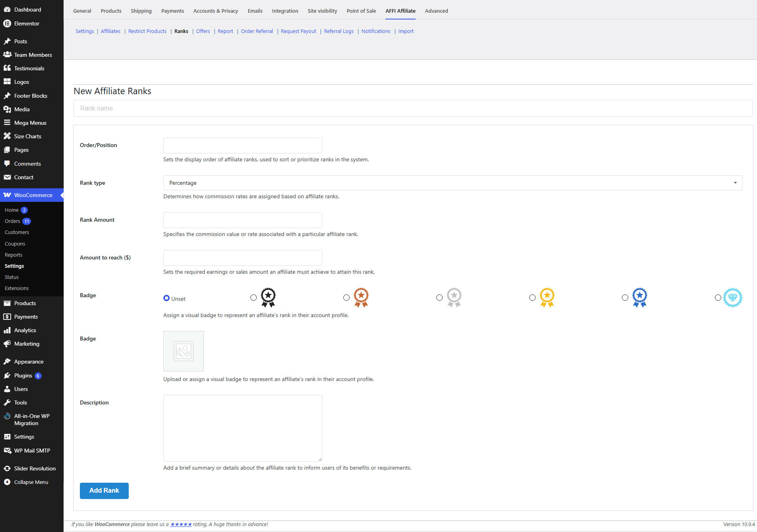
Task: Click the Elementor icon in sidebar
Action: coord(7,23)
